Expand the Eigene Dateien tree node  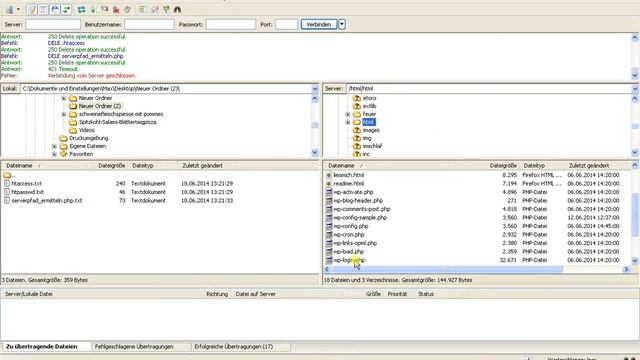coord(54,146)
